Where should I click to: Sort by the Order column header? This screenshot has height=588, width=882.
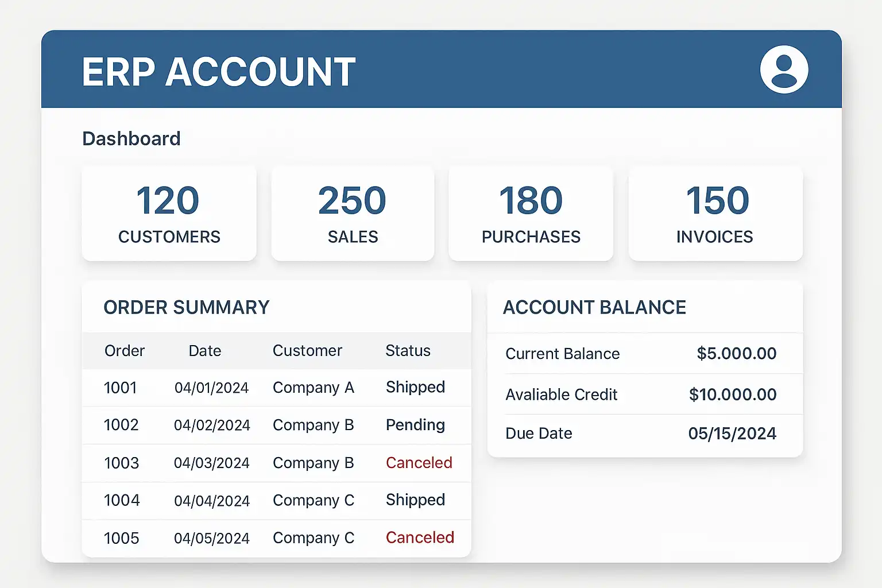[125, 351]
